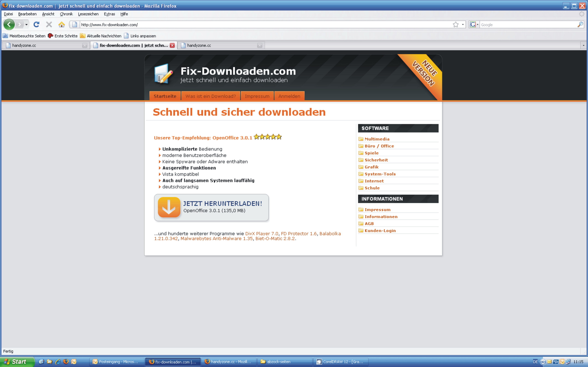Open the Links anpassen bookmark
Viewport: 588px width, 367px height.
pyautogui.click(x=140, y=36)
